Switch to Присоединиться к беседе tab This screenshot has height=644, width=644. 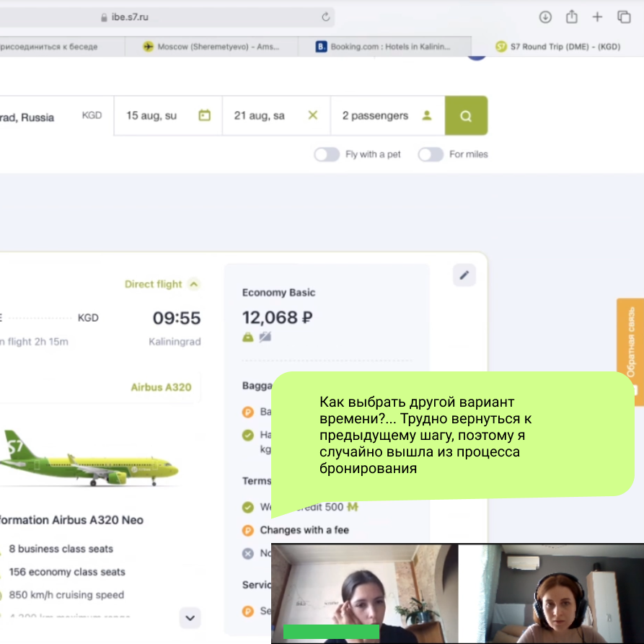62,46
